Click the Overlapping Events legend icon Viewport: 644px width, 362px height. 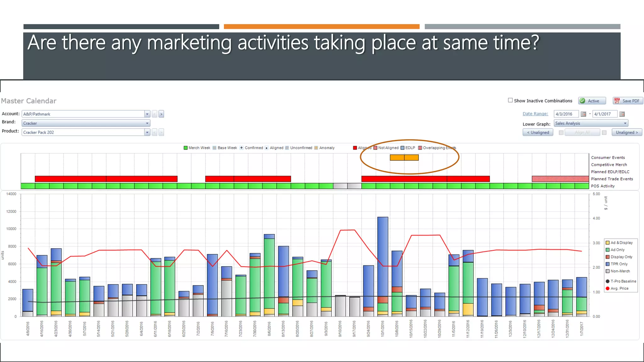point(420,148)
